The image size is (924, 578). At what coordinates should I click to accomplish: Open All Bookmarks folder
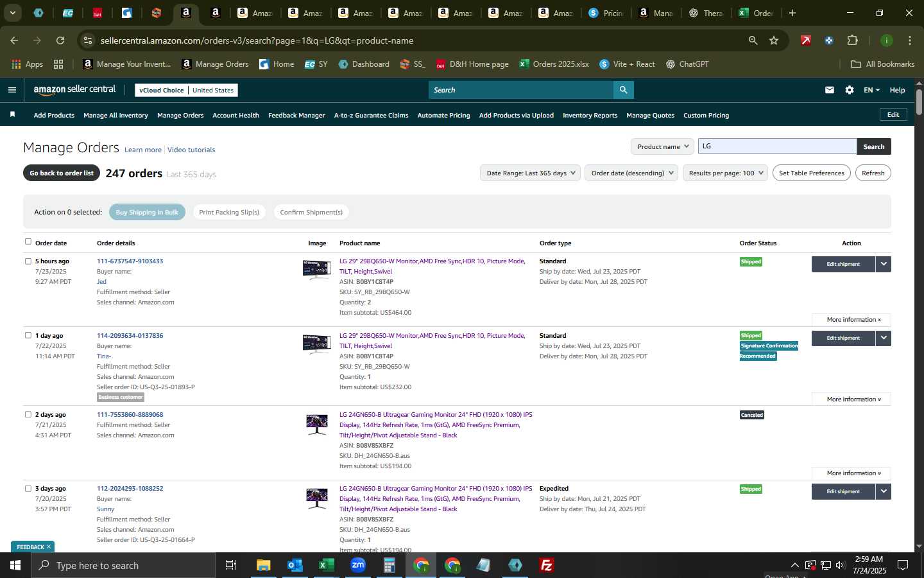[x=882, y=64]
